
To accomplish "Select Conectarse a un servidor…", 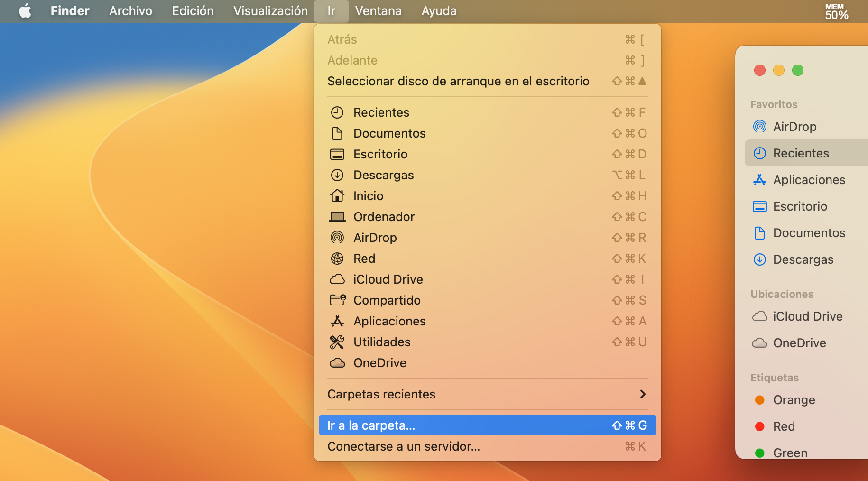I will pos(403,446).
